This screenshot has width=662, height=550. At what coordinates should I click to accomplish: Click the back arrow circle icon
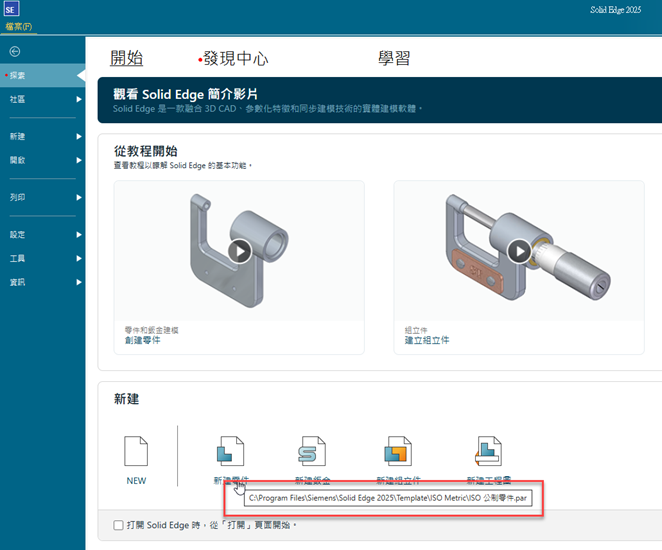(x=15, y=51)
